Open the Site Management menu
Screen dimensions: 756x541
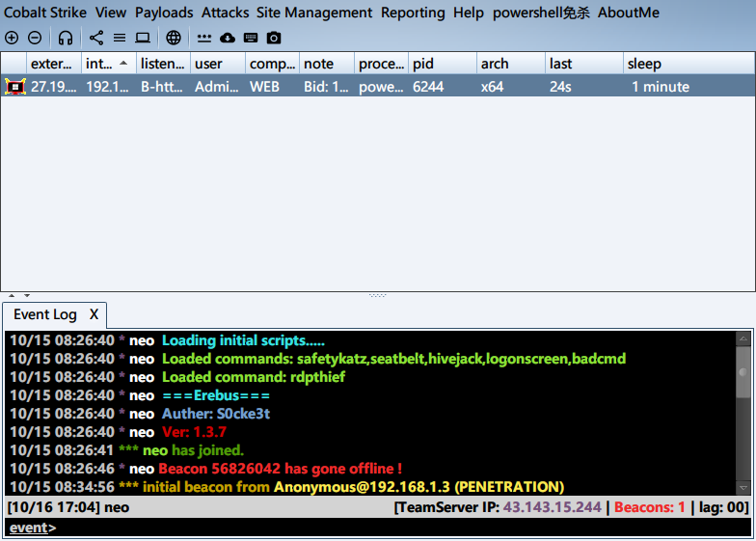tap(314, 13)
